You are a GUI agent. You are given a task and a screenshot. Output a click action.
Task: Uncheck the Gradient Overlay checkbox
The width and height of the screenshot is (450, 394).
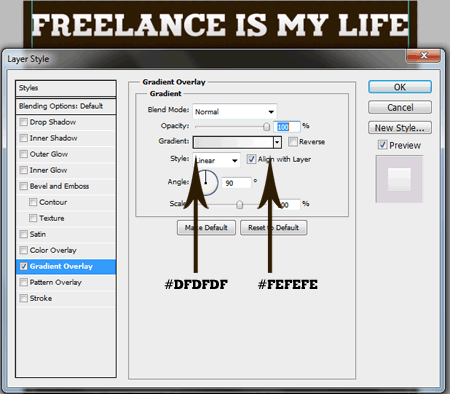(x=24, y=266)
